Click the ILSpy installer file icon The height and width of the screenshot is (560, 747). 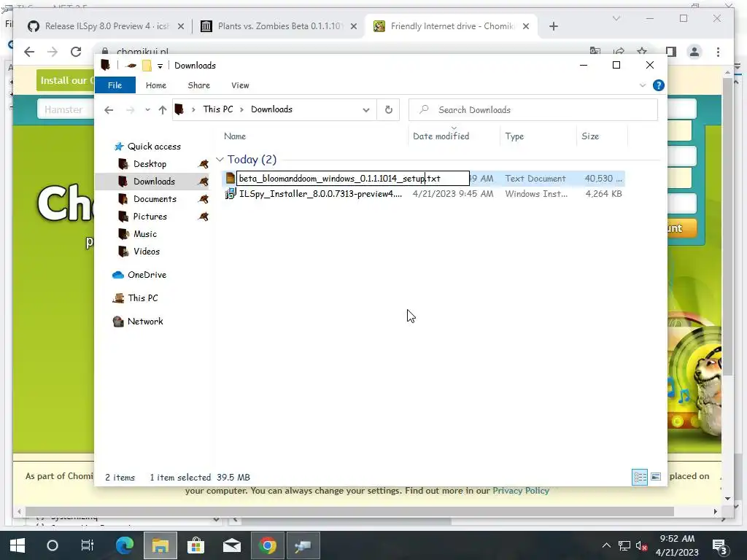(x=230, y=194)
